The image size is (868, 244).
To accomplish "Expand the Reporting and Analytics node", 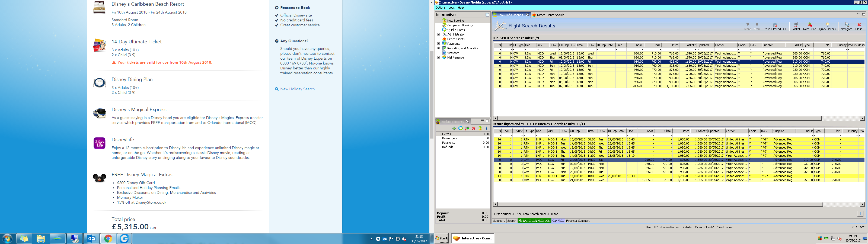I will tap(438, 48).
